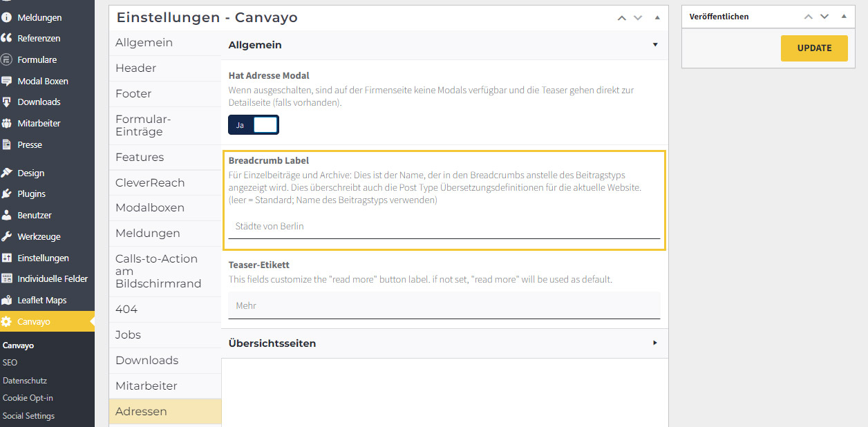Image resolution: width=868 pixels, height=427 pixels.
Task: Move Einstellungen panel up with chevron
Action: point(622,18)
